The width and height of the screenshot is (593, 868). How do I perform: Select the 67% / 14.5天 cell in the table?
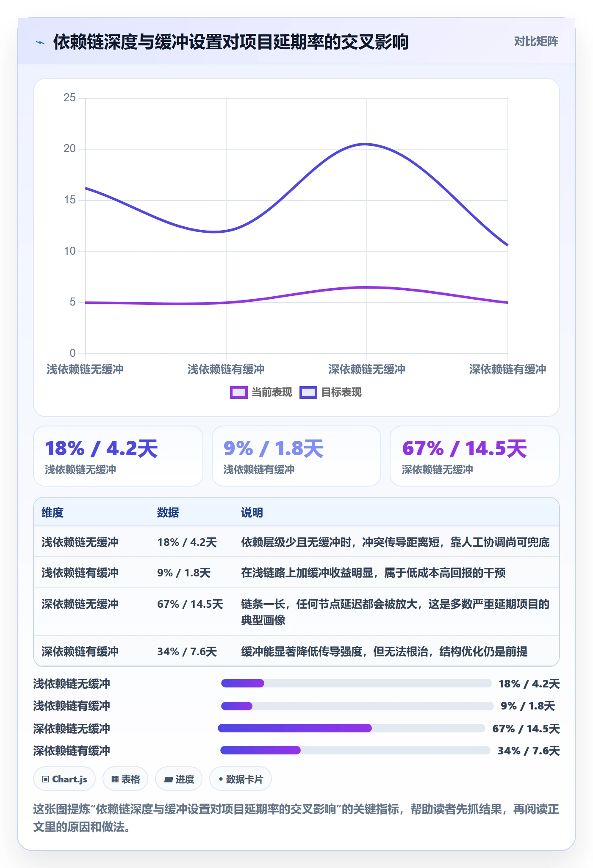click(x=190, y=604)
